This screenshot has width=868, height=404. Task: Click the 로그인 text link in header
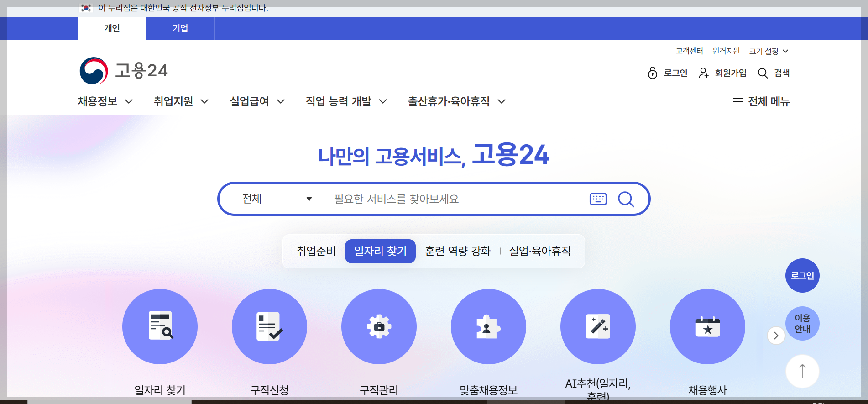pos(675,73)
